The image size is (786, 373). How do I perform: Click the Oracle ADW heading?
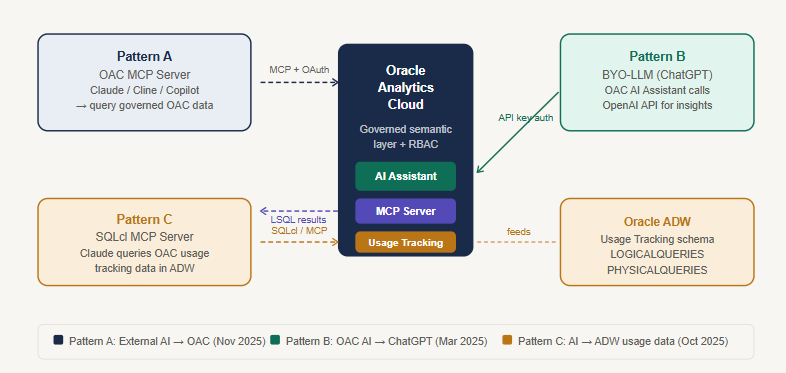[x=657, y=222]
